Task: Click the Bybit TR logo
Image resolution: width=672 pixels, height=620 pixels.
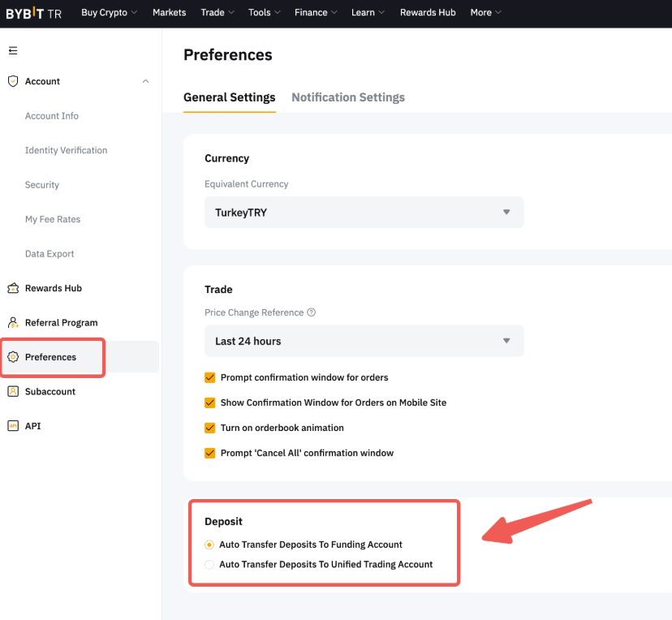Action: [33, 13]
